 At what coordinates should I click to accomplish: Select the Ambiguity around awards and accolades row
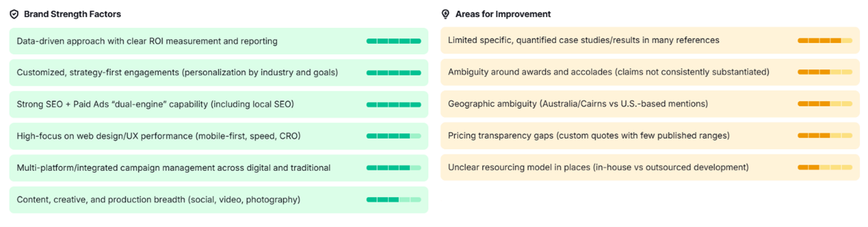(650, 72)
